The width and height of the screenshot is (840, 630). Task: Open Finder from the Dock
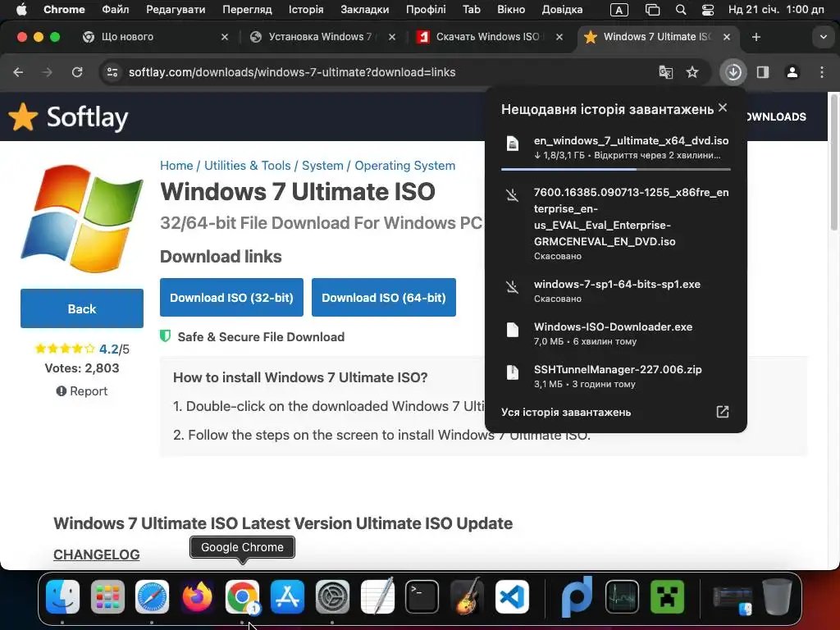coord(62,596)
